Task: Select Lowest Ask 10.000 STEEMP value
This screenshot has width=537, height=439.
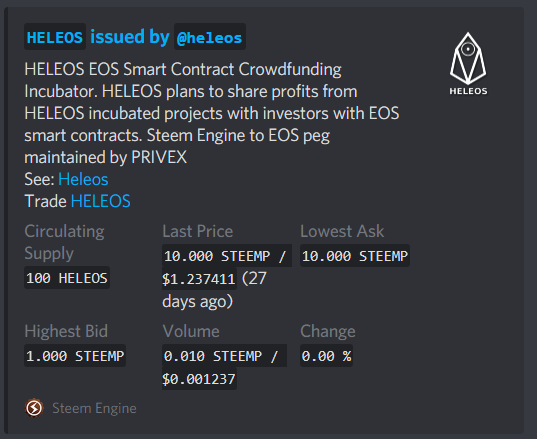Action: pyautogui.click(x=355, y=255)
